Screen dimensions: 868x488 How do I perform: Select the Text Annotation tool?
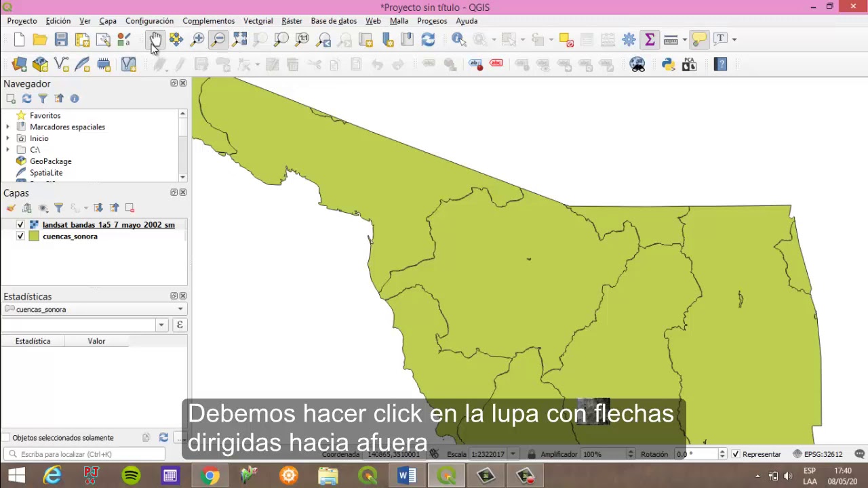coord(720,39)
